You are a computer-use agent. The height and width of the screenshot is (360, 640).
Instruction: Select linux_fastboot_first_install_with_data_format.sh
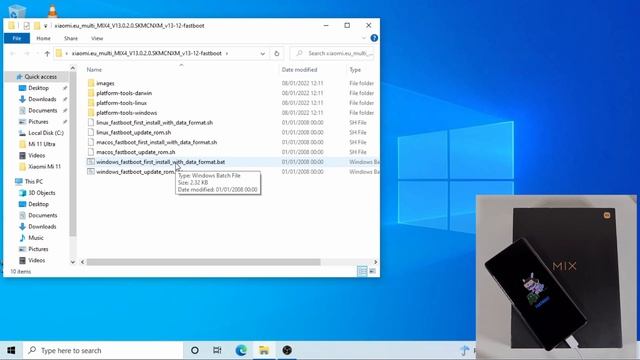point(154,122)
